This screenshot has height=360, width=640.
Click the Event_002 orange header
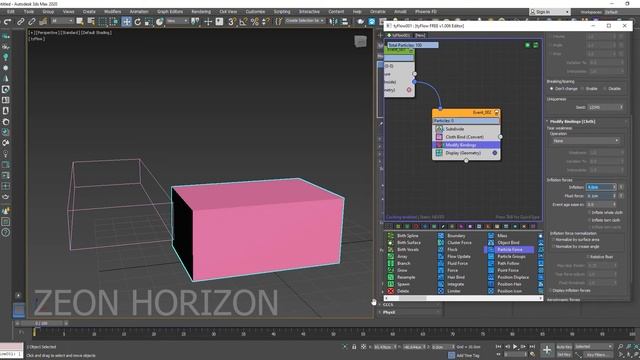466,113
